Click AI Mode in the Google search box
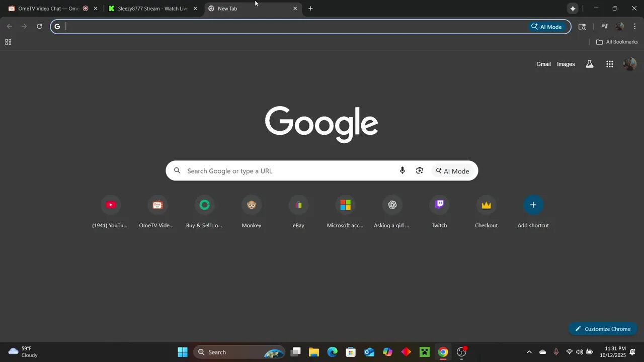The image size is (644, 362). pos(452,171)
